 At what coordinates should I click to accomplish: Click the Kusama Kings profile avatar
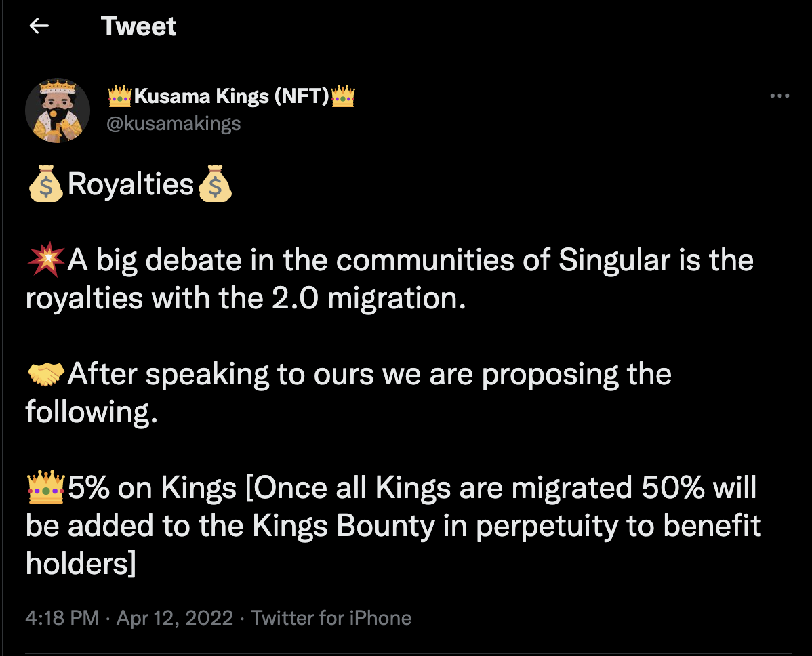click(x=58, y=110)
